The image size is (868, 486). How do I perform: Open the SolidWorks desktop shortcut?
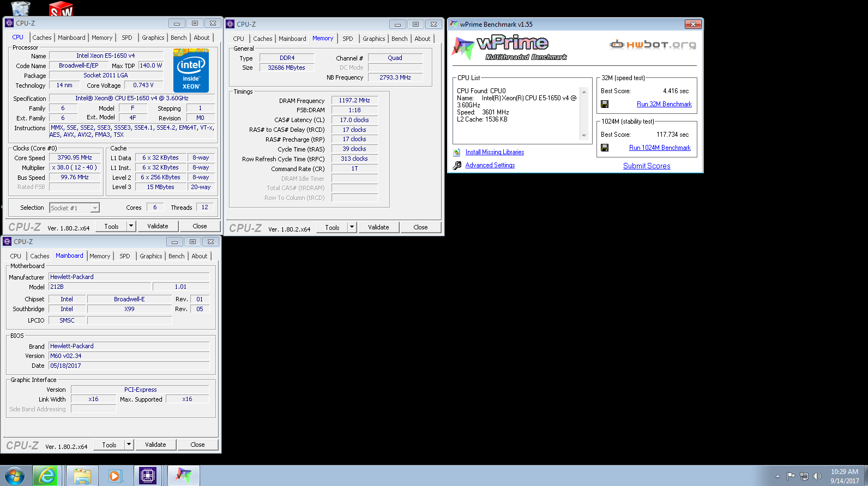(x=61, y=8)
